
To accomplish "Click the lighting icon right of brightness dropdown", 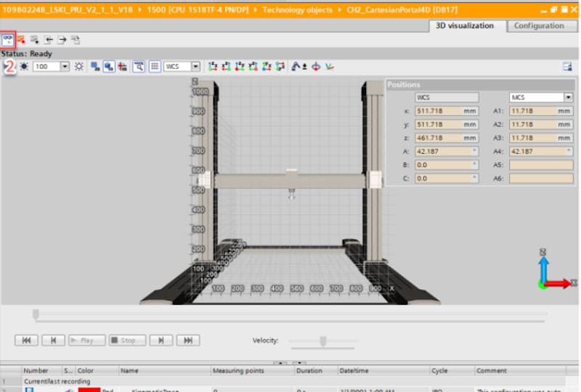I will pos(78,66).
